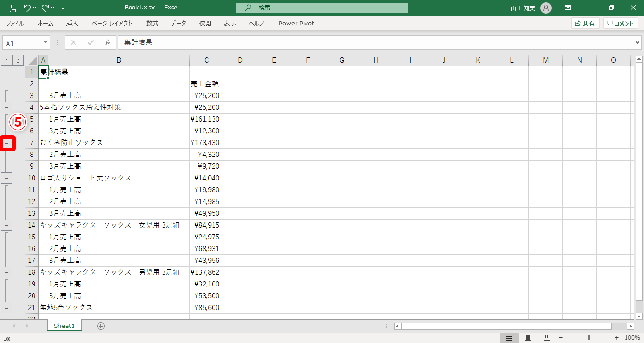Viewport: 644px width, 343px height.
Task: Open Customize Quick Access Toolbar dropdown
Action: [x=63, y=8]
